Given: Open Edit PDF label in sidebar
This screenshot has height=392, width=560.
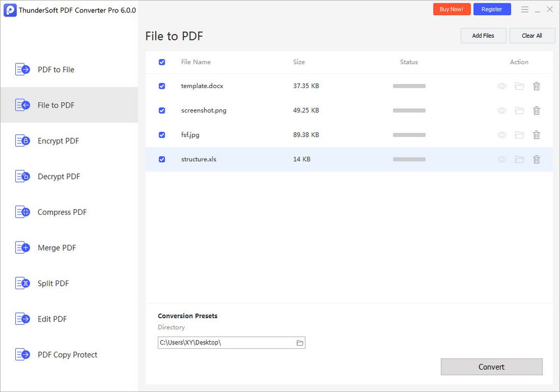Looking at the screenshot, I should (x=52, y=319).
